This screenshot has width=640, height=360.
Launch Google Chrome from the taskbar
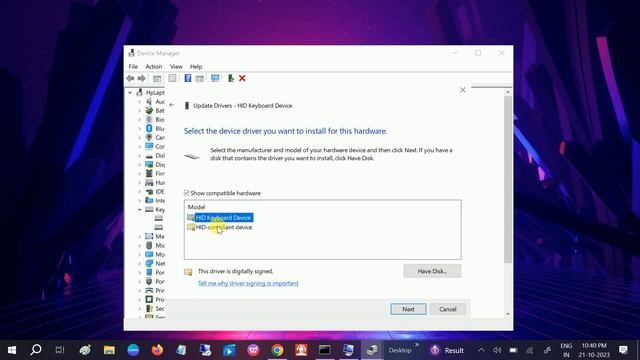pos(278,350)
